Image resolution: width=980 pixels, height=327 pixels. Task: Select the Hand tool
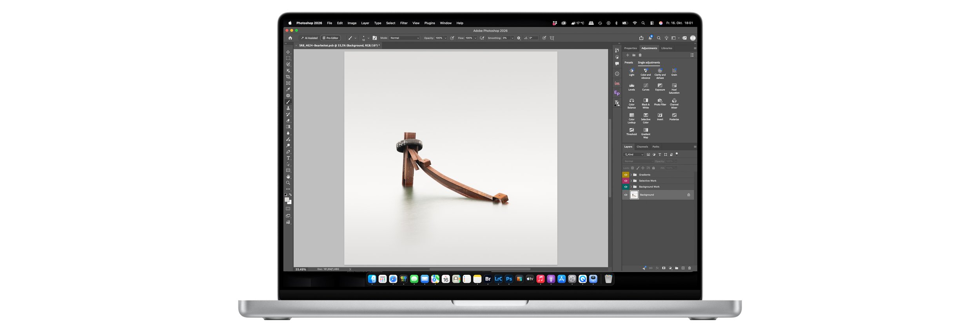[x=288, y=177]
